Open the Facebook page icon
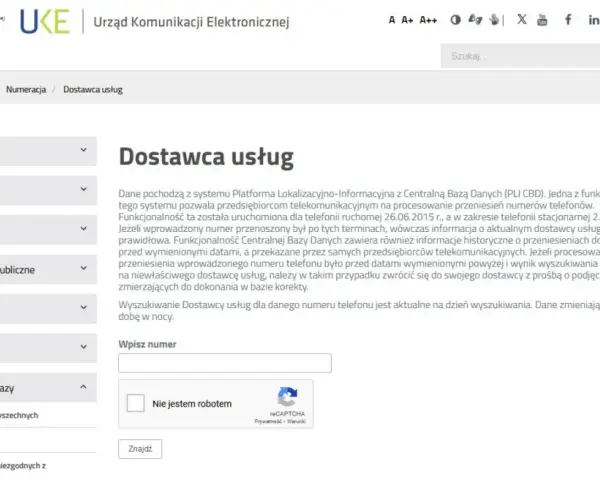 coord(568,20)
